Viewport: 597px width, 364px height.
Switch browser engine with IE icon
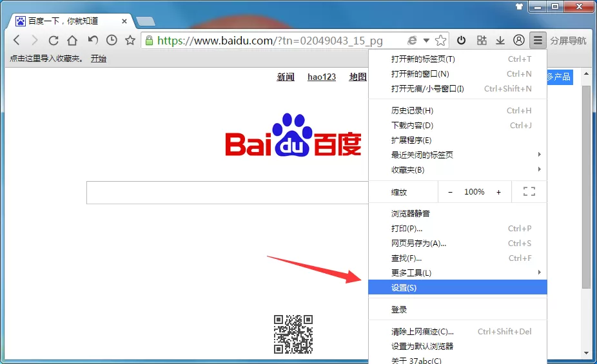click(412, 40)
